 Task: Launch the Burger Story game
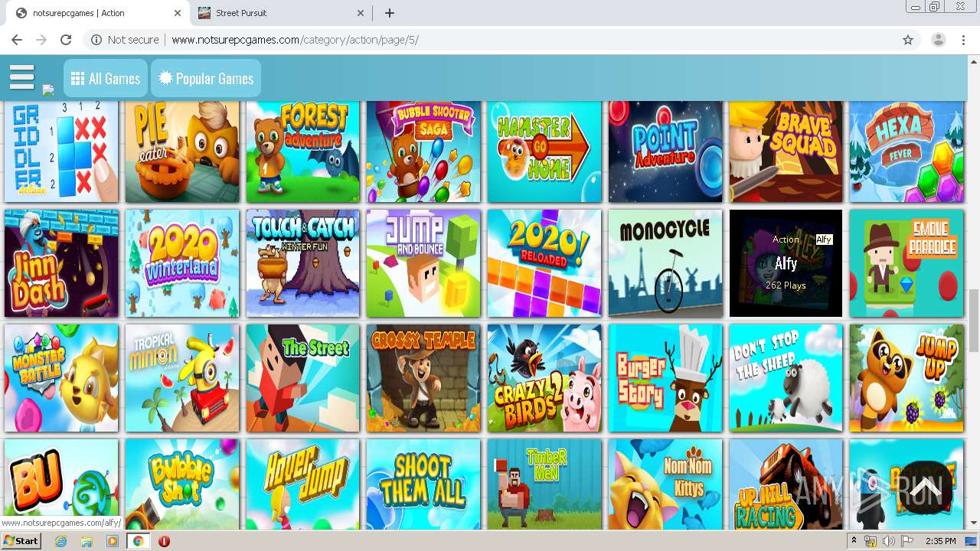tap(665, 378)
